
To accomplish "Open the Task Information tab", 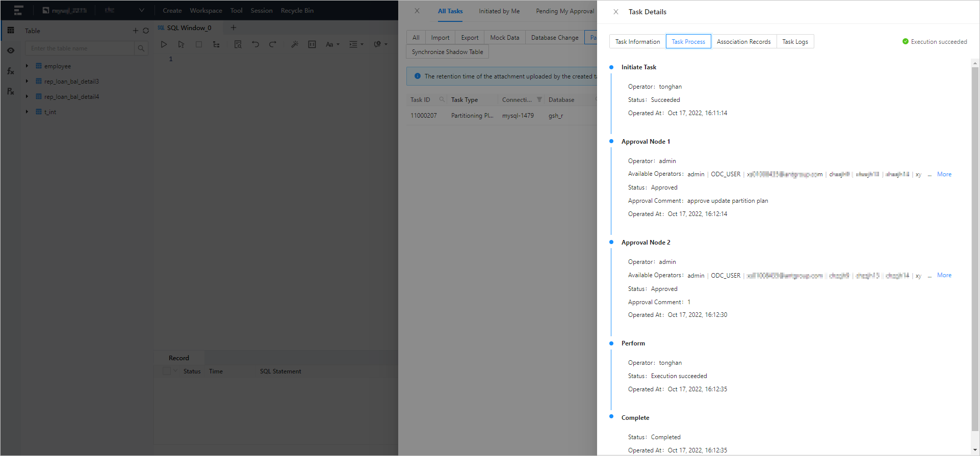I will coord(637,42).
